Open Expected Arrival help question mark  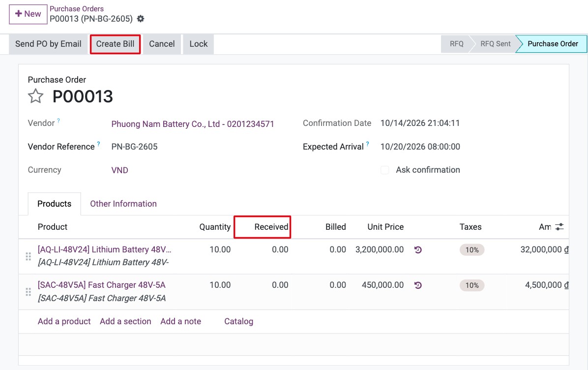(x=368, y=144)
